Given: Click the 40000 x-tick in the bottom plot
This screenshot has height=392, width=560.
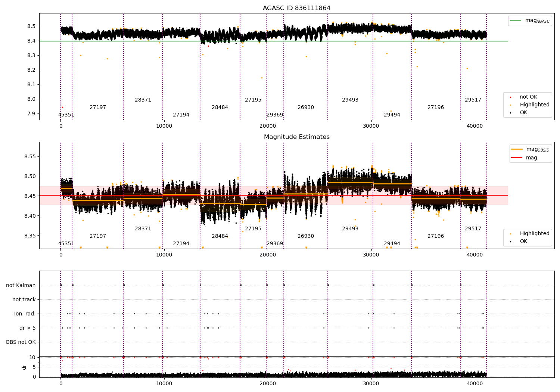Looking at the screenshot, I should [475, 383].
